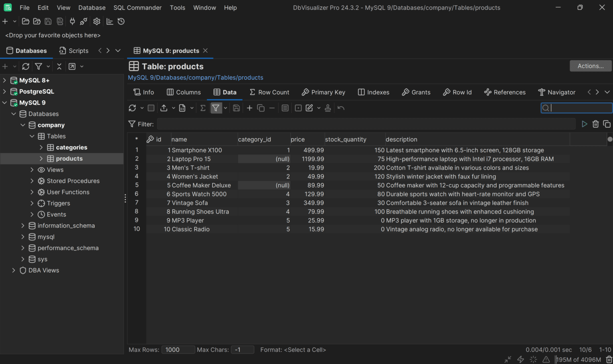Click the Actions... button

point(590,66)
